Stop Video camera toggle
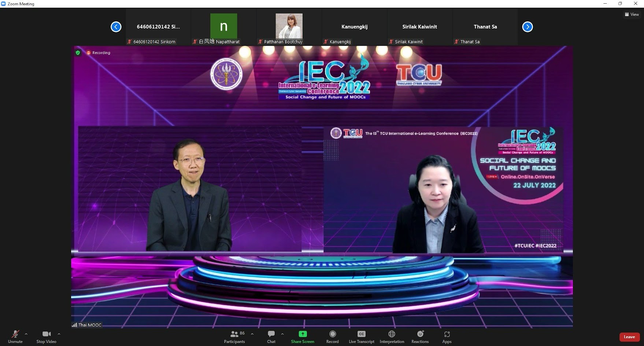 click(46, 336)
